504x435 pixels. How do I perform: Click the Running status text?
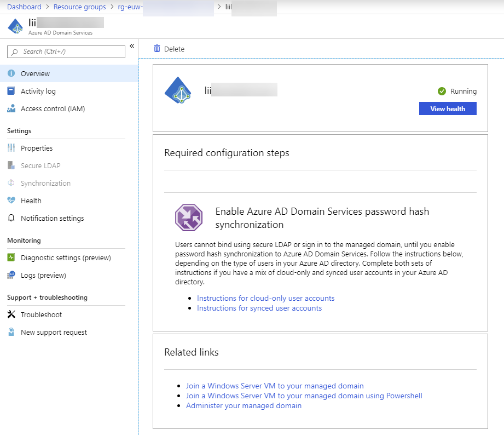[x=464, y=91]
